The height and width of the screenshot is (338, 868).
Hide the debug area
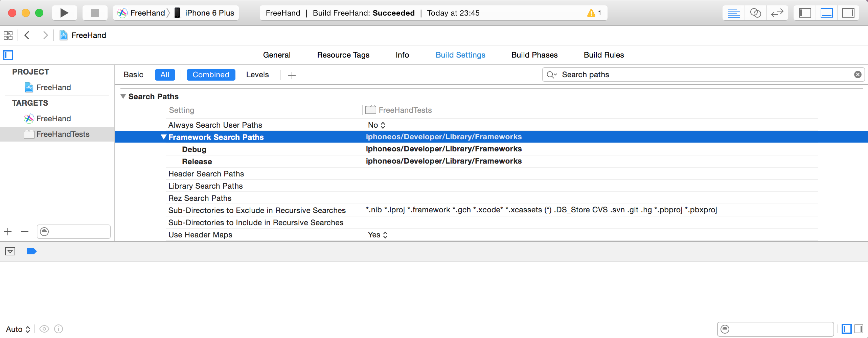click(10, 251)
